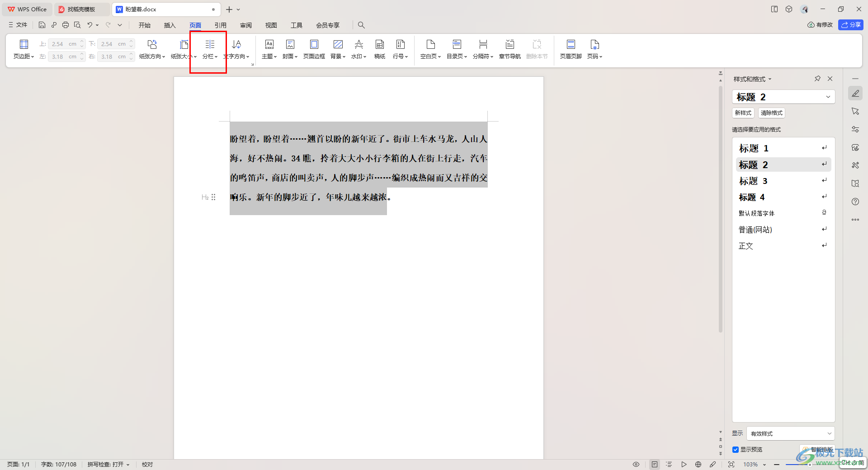Expand the current style 标题 2 dropdown
868x470 pixels.
point(828,97)
